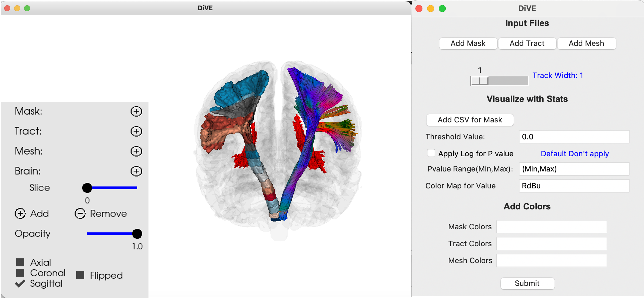Click Add CSV for Mask button
644x298 pixels.
470,120
